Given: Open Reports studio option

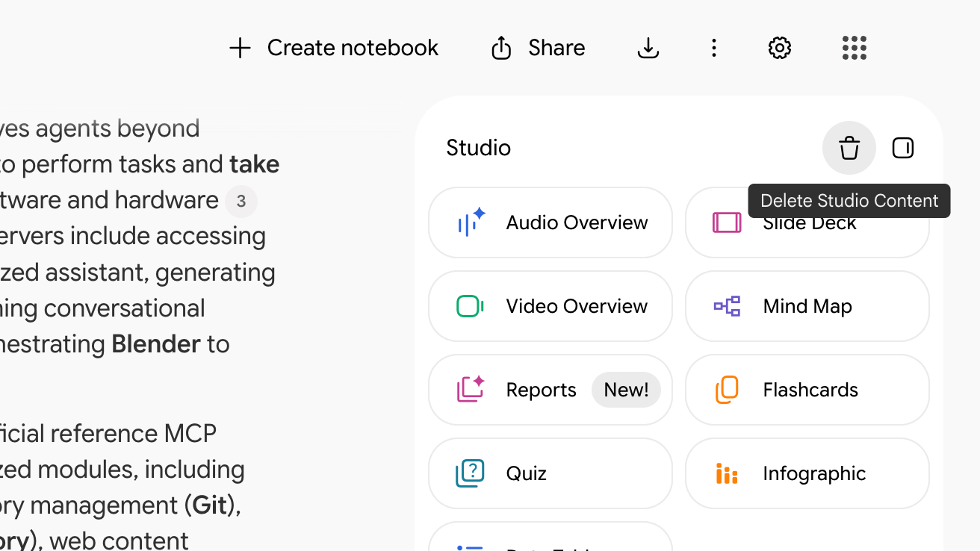Looking at the screenshot, I should point(551,390).
